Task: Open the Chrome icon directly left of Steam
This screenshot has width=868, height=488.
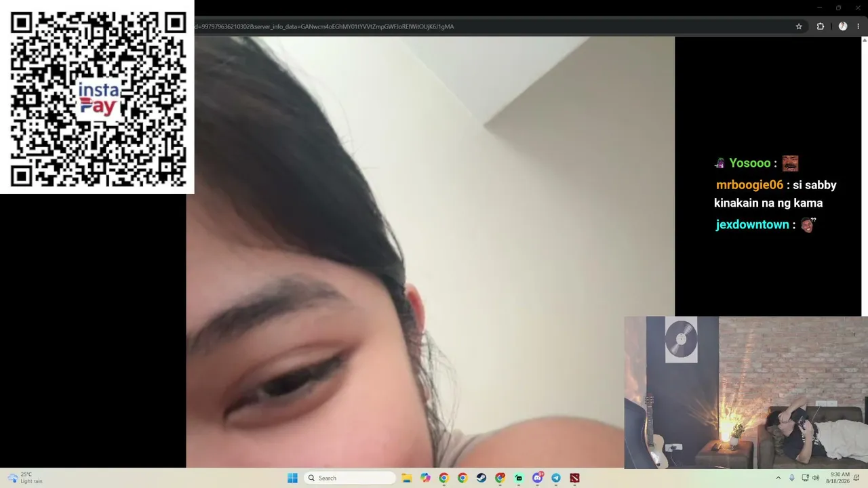Action: point(462,478)
